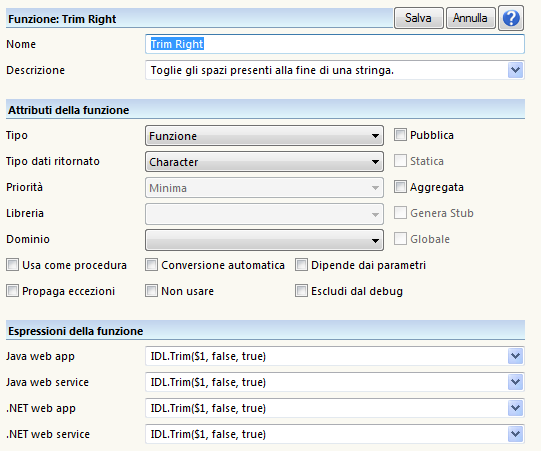Click the '.NET web service' label
Screen dimensions: 541x451
48,434
